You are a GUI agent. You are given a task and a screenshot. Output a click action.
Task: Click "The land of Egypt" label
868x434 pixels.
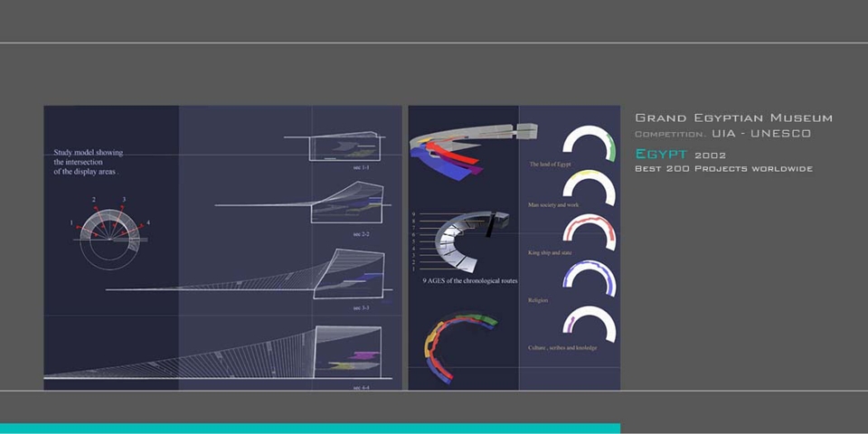550,165
